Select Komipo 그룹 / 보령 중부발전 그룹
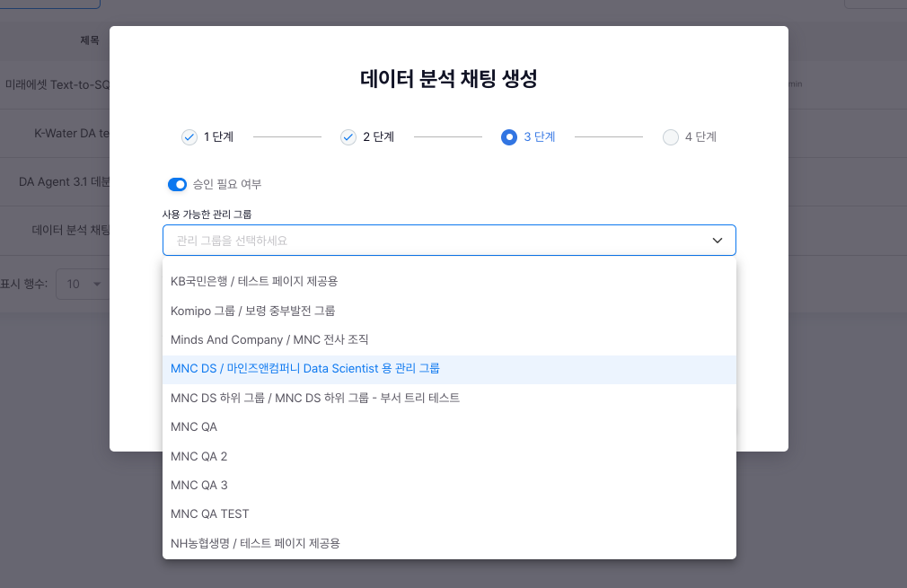This screenshot has width=907, height=588. pyautogui.click(x=252, y=311)
